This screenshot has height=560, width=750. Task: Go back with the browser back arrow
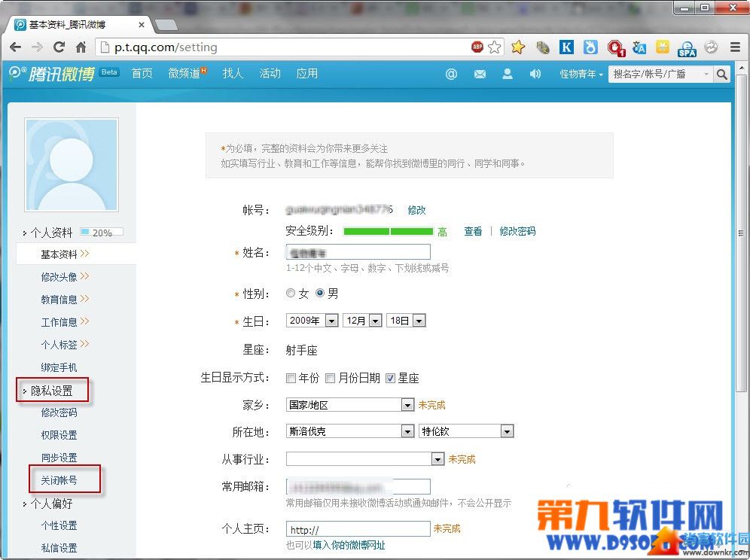click(15, 47)
